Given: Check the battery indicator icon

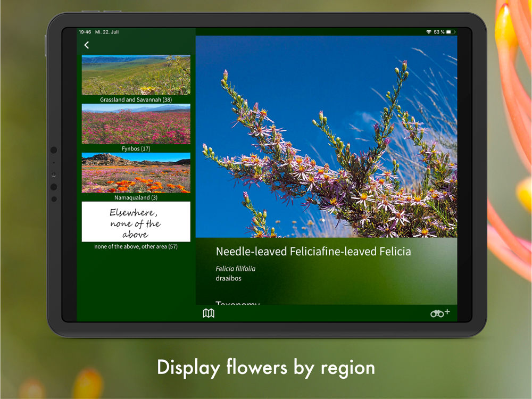Looking at the screenshot, I should (450, 32).
